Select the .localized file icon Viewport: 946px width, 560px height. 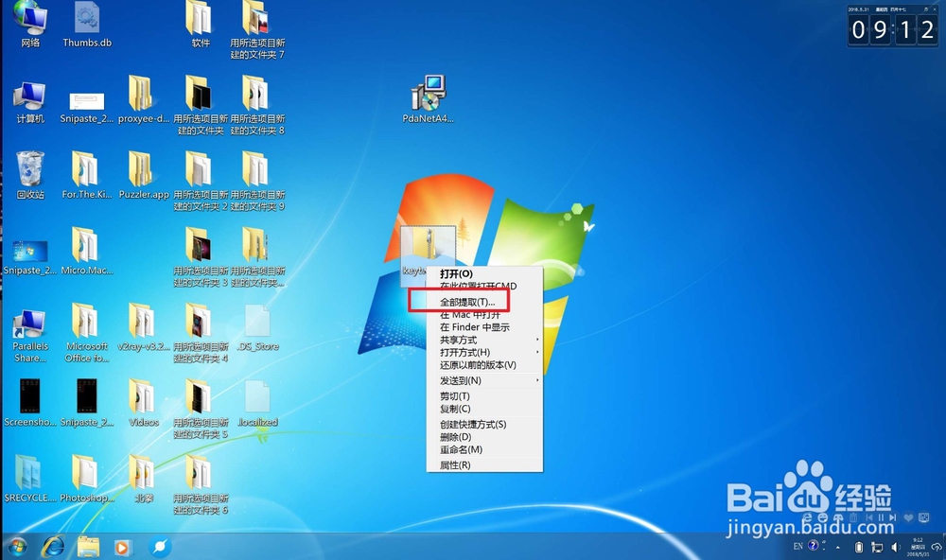[257, 404]
